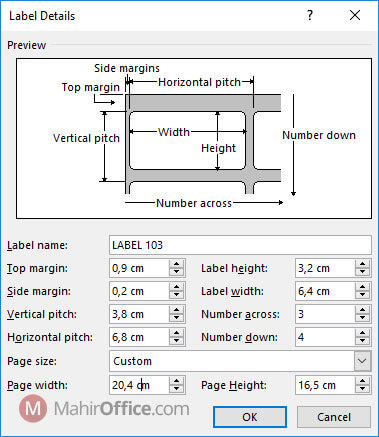Image resolution: width=379 pixels, height=437 pixels.
Task: Increase Number across with up arrow
Action: coord(362,310)
